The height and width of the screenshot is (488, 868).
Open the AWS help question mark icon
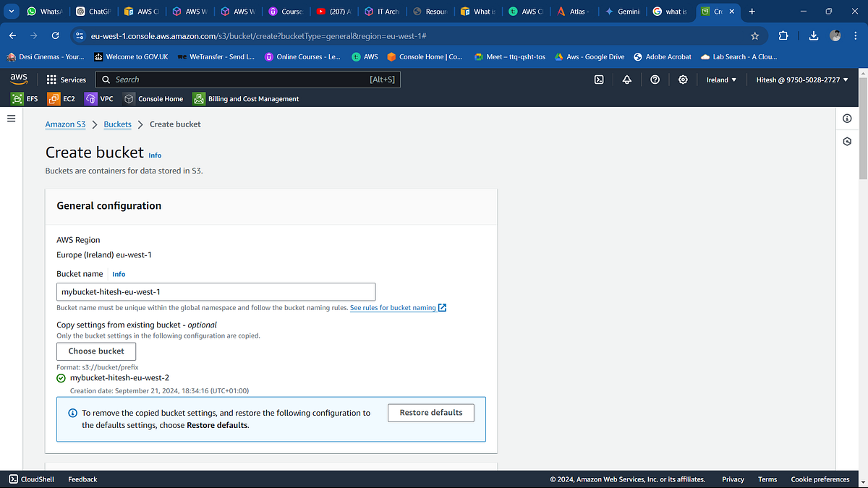[655, 80]
